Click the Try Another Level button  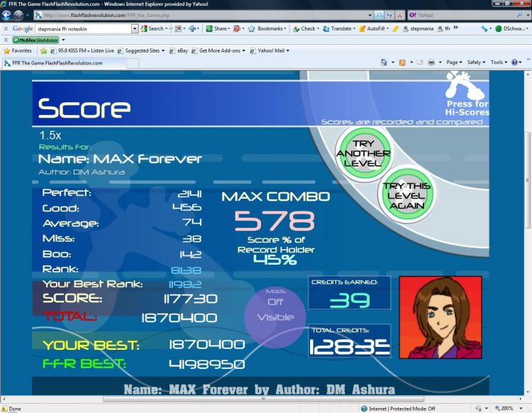(x=364, y=153)
